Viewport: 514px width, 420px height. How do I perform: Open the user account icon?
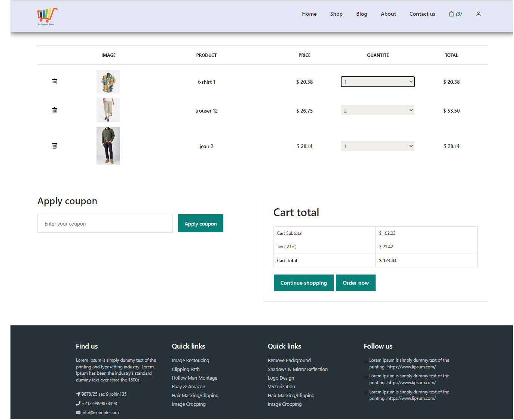pos(478,14)
